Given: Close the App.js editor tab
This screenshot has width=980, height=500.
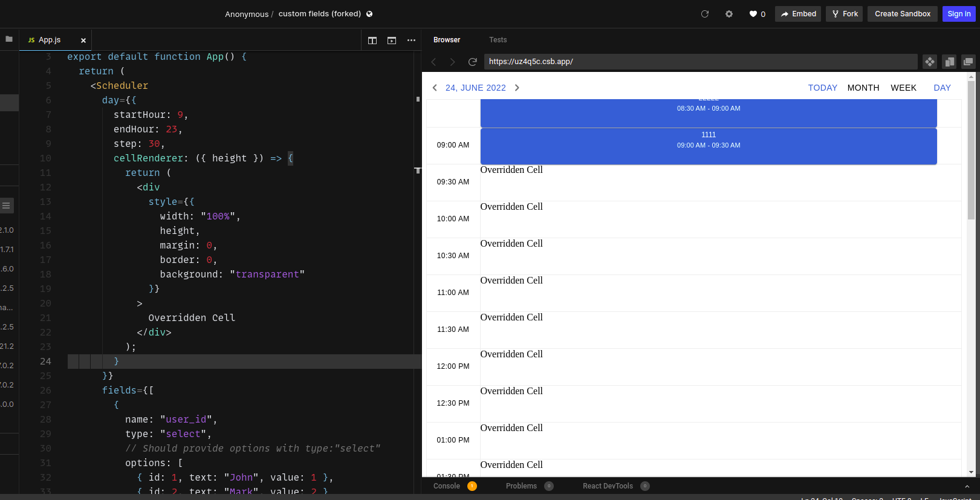Looking at the screenshot, I should click(x=83, y=41).
